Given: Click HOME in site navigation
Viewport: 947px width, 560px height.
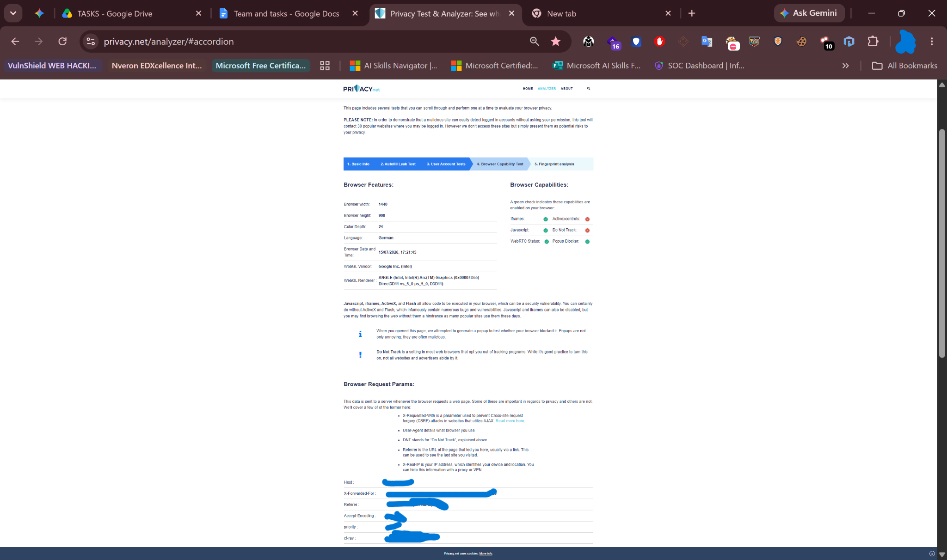Looking at the screenshot, I should 528,88.
